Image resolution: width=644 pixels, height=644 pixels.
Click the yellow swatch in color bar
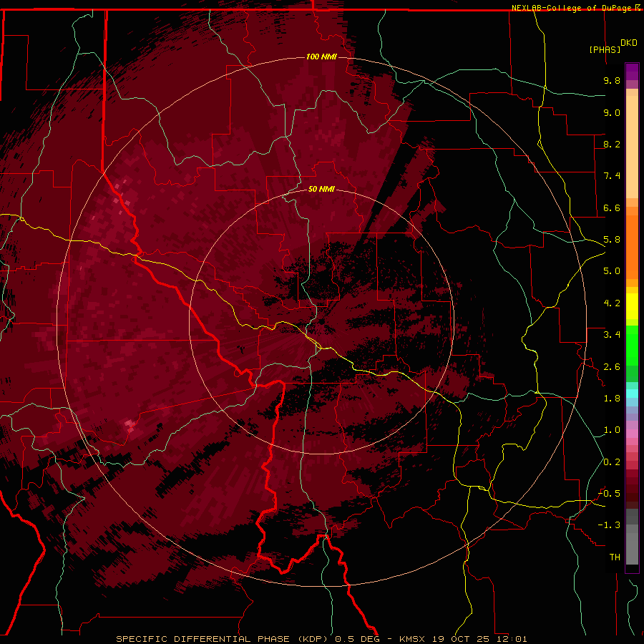[632, 306]
